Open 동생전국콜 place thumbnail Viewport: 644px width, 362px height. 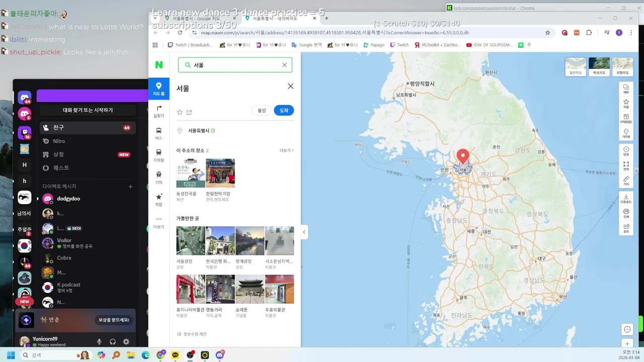[x=191, y=173]
